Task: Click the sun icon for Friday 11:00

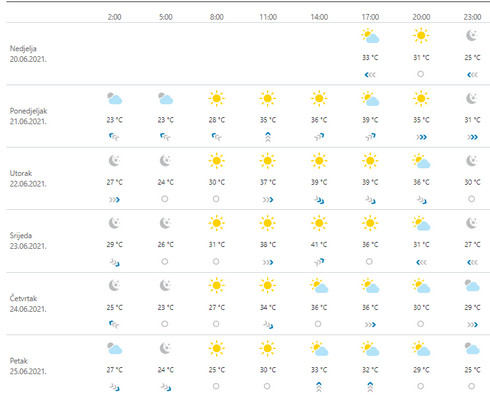Action: pyautogui.click(x=268, y=348)
